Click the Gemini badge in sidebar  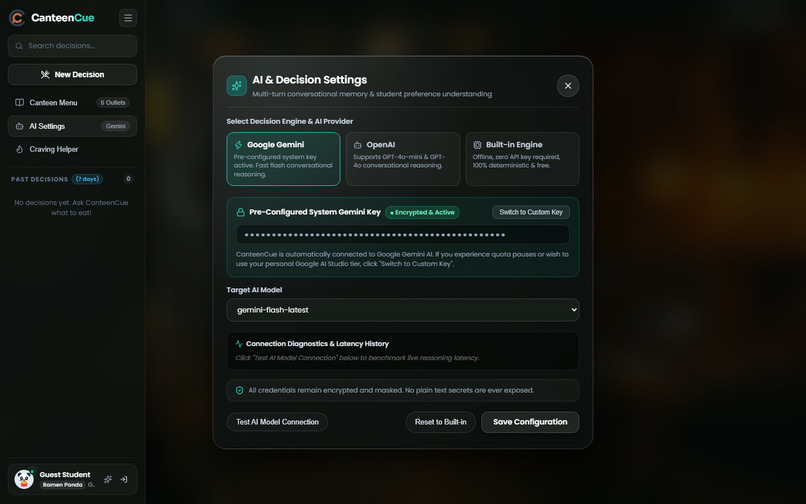click(116, 126)
